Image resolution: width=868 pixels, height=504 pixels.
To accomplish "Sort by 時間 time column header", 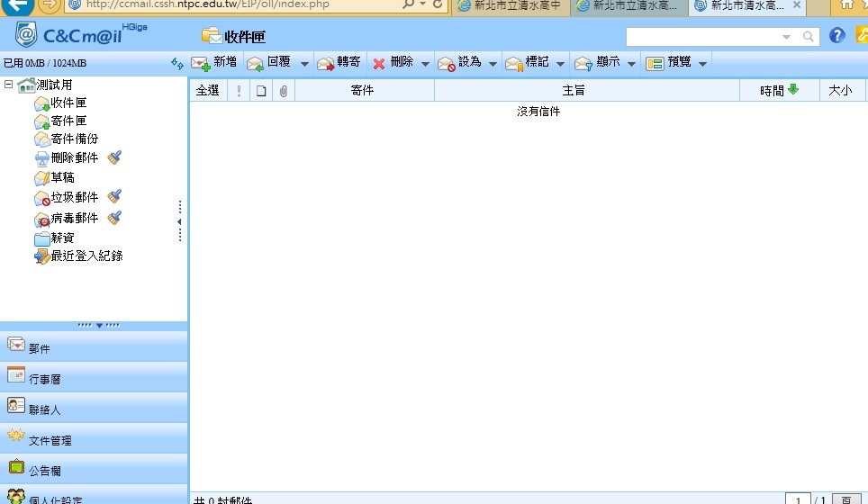I will [x=780, y=90].
